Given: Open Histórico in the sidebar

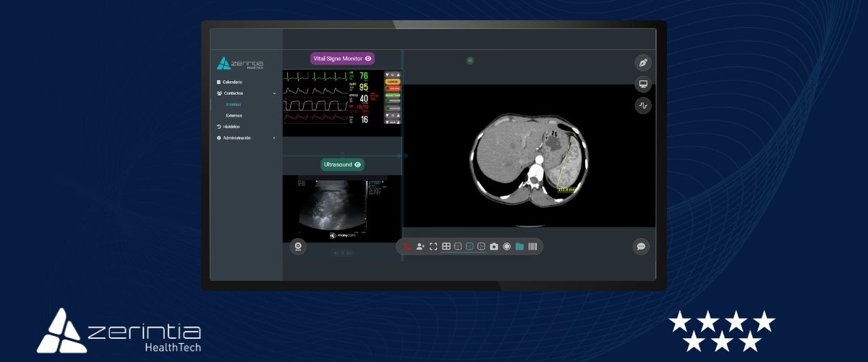Looking at the screenshot, I should [x=231, y=127].
